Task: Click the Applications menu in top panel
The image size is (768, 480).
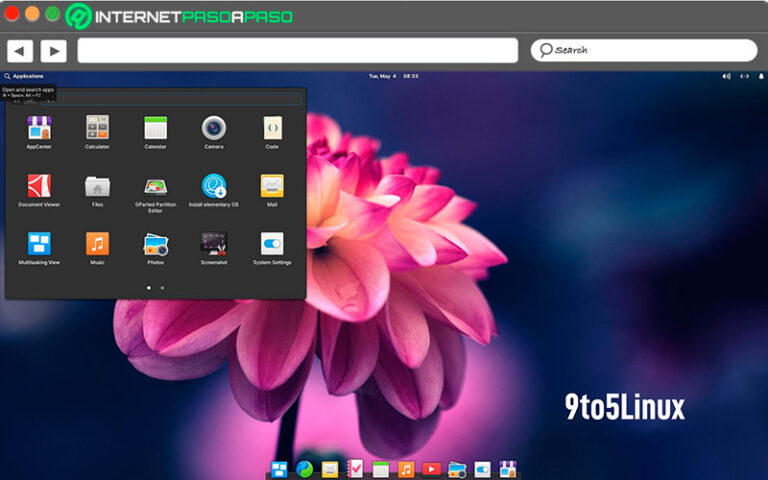Action: (x=24, y=76)
